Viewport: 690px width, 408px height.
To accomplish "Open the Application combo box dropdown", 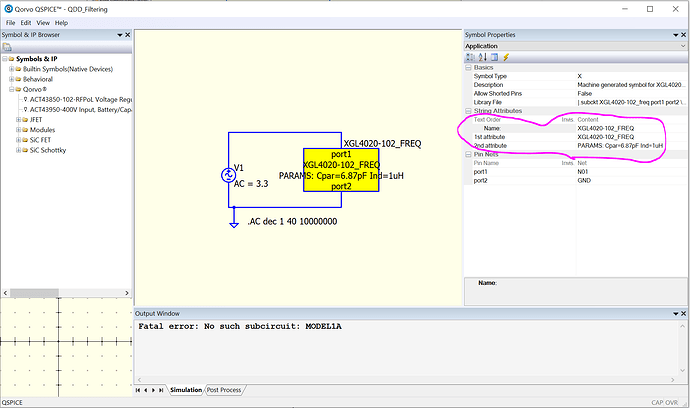I will 683,46.
